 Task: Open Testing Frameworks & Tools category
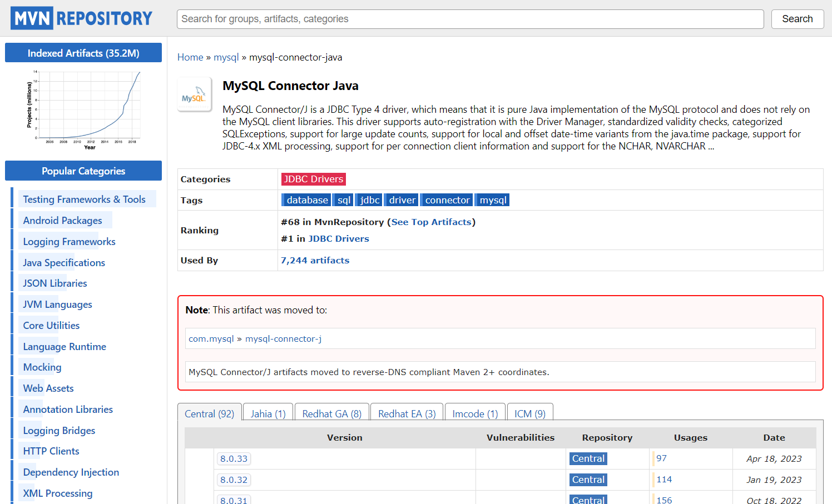84,199
